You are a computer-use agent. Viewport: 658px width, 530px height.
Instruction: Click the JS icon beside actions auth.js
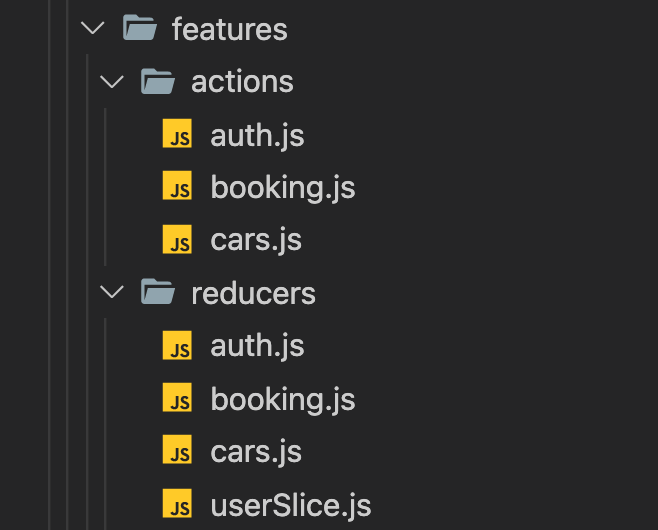pyautogui.click(x=177, y=135)
